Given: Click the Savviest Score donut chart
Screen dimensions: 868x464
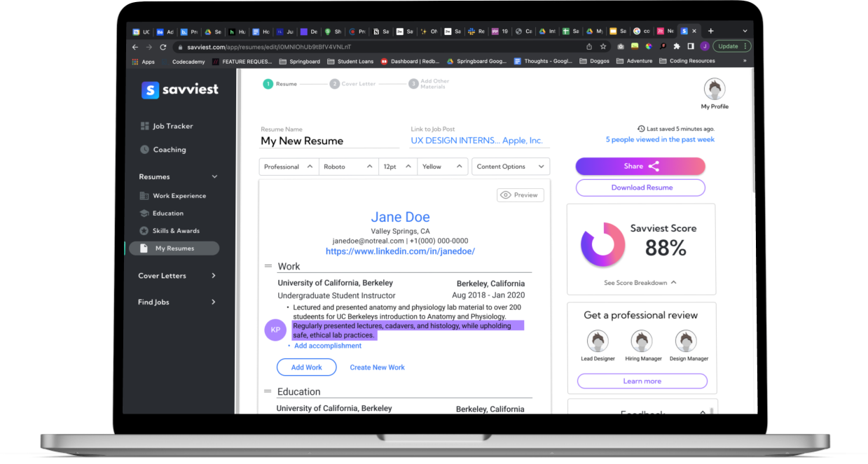Looking at the screenshot, I should pyautogui.click(x=602, y=245).
